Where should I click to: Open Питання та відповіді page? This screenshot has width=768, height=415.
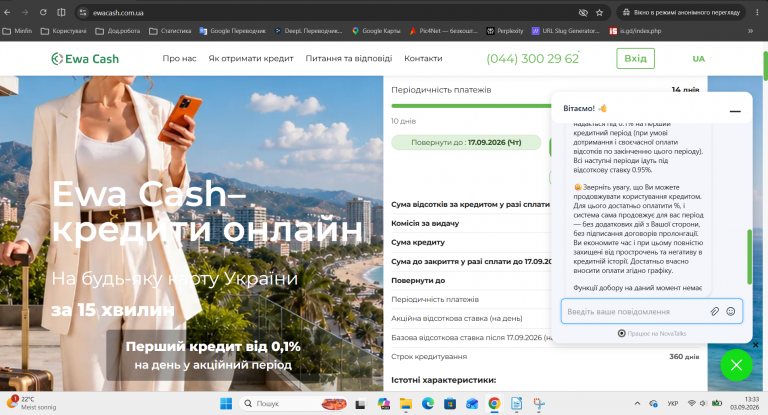coord(349,58)
